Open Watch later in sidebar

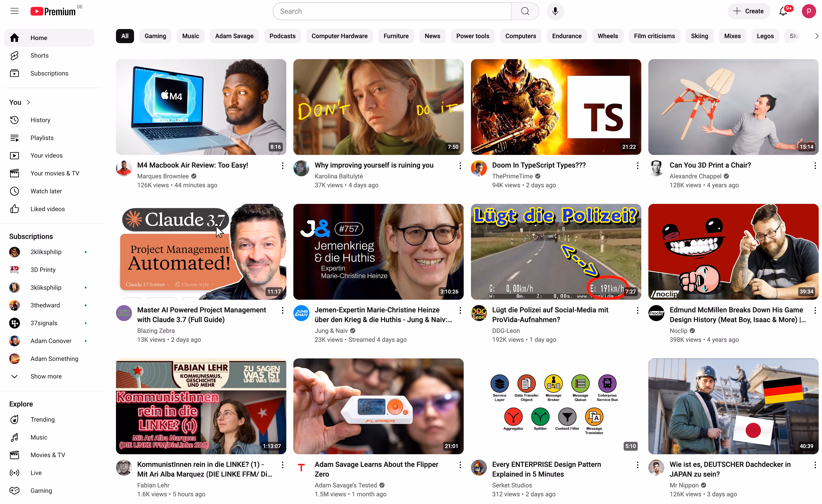click(x=46, y=191)
